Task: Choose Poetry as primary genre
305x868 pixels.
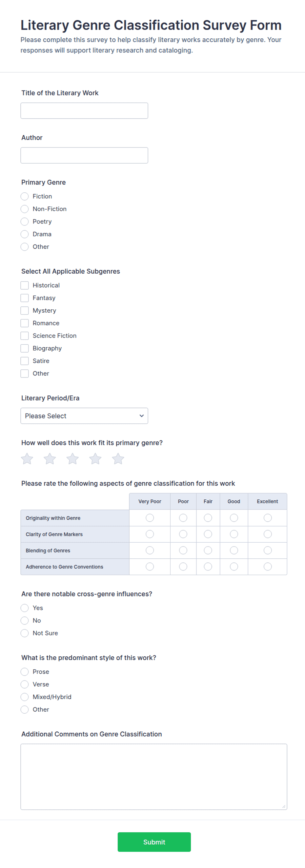Action: click(25, 222)
